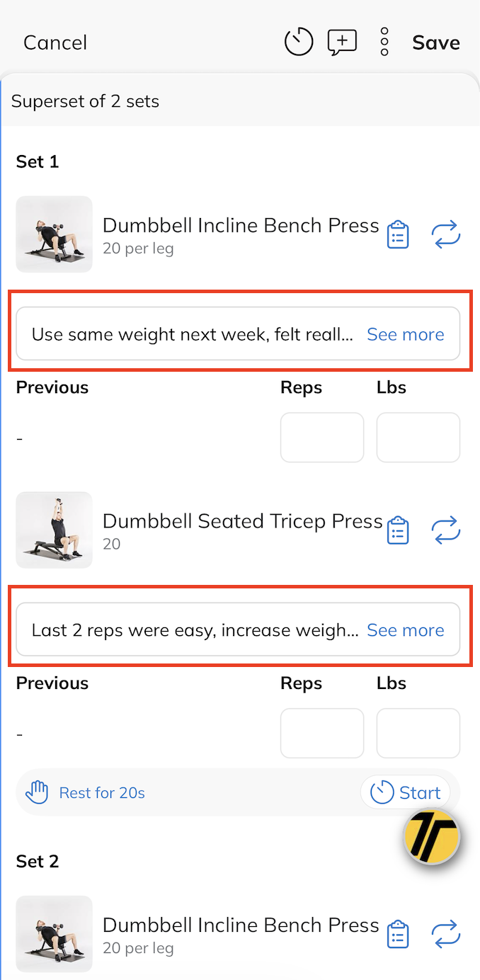The width and height of the screenshot is (480, 980).
Task: Swap the Set 2 Dumbbell Incline Bench Press exercise
Action: [x=446, y=934]
